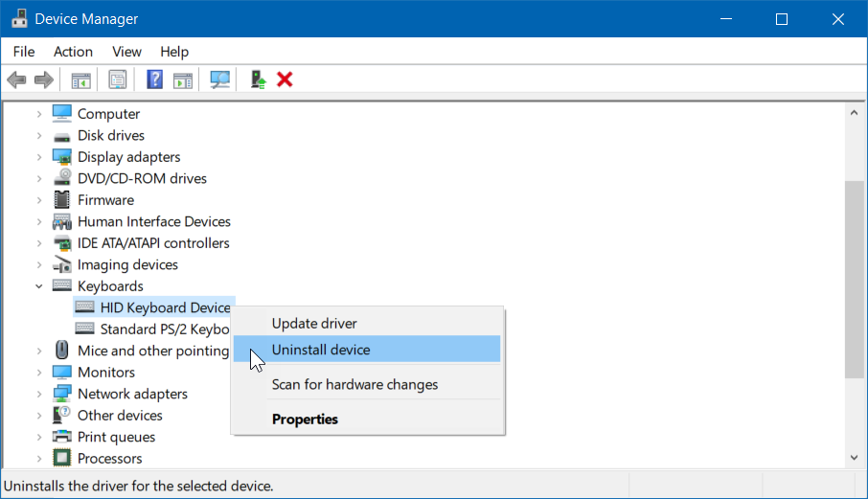Choose Uninstall device from context menu

coord(321,350)
